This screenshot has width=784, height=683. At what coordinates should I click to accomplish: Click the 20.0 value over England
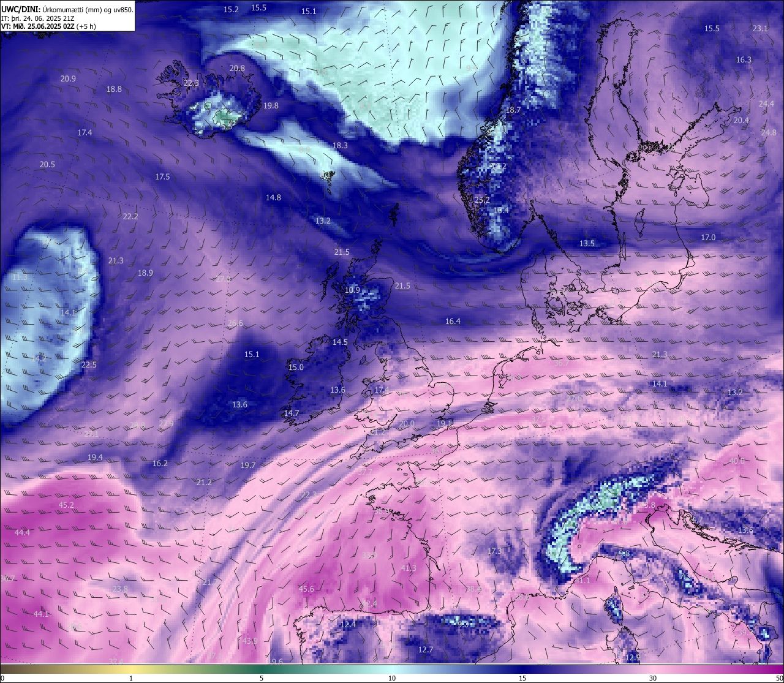click(407, 424)
